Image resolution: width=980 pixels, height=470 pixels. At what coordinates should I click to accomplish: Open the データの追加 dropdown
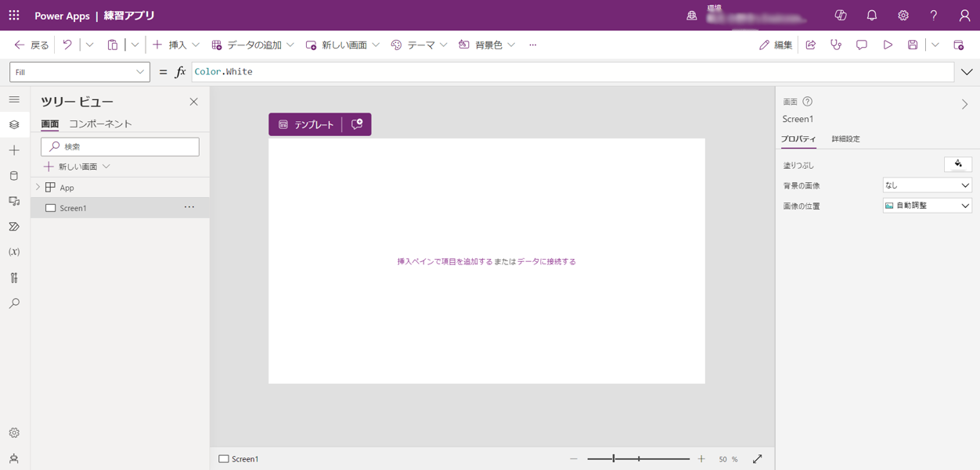click(290, 45)
